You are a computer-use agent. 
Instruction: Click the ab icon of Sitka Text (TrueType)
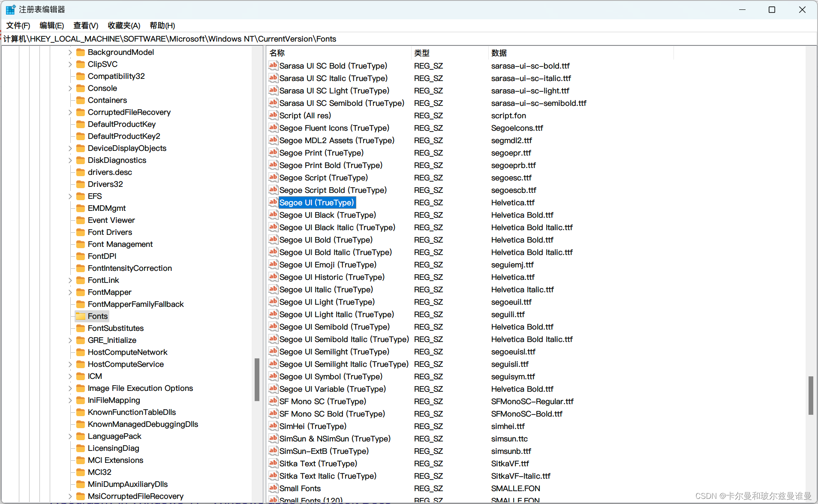tap(273, 463)
